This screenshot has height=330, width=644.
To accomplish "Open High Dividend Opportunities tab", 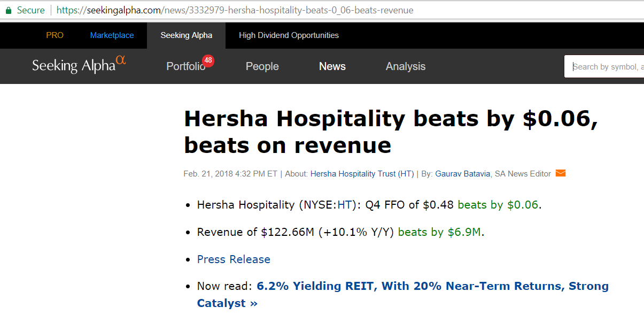I will (x=289, y=35).
